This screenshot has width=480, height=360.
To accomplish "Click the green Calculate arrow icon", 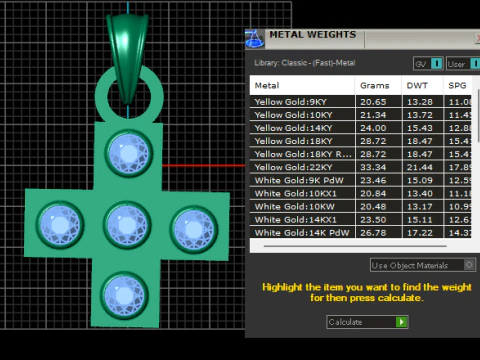I will point(401,322).
